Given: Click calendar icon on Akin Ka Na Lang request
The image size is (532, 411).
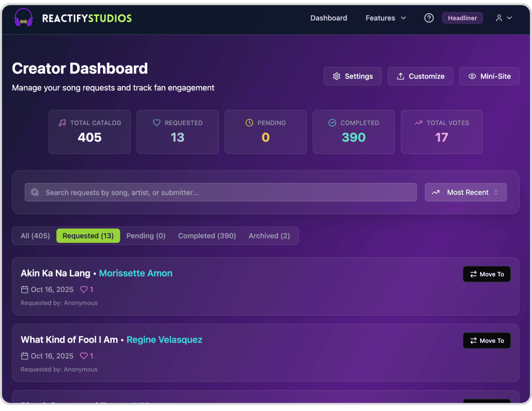Looking at the screenshot, I should 25,289.
